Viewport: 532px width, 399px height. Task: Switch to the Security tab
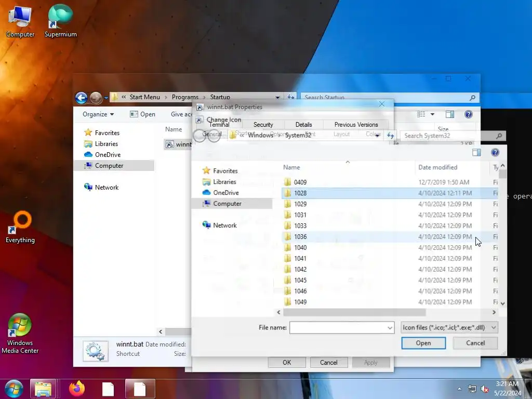[x=263, y=125]
